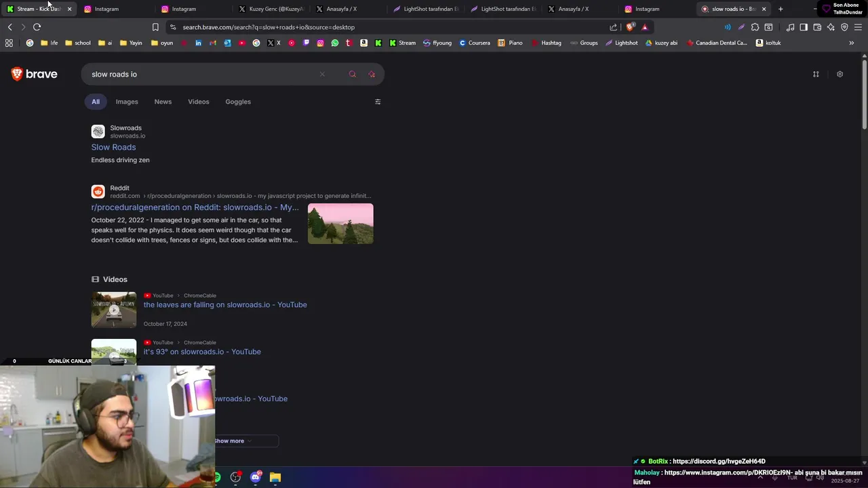This screenshot has width=868, height=488.
Task: Go back using the browser back arrow
Action: pyautogui.click(x=9, y=27)
